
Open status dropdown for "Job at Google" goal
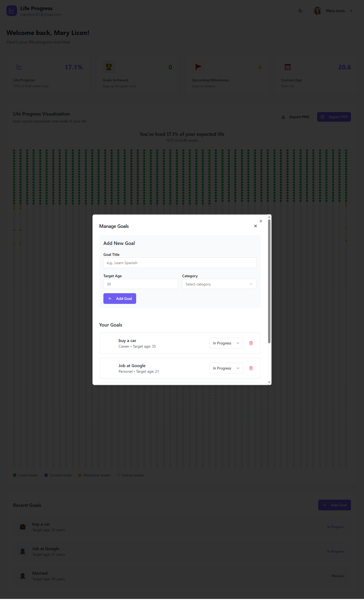click(x=226, y=368)
